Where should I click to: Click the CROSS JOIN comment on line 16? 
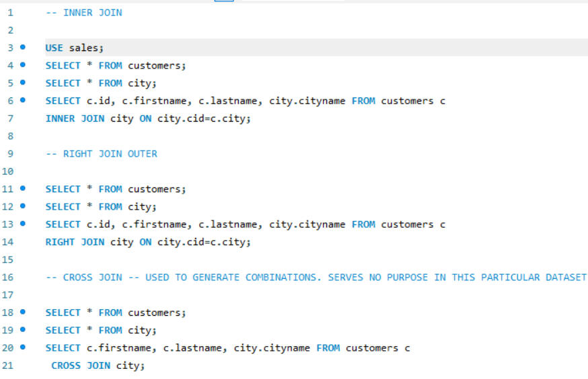[316, 278]
